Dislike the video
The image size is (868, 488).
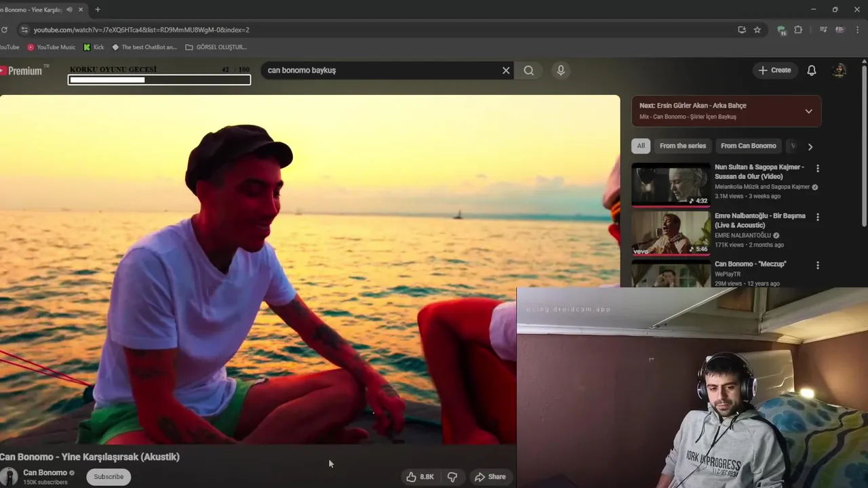pyautogui.click(x=452, y=477)
